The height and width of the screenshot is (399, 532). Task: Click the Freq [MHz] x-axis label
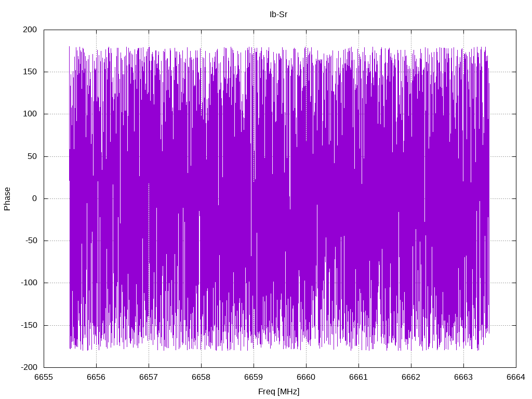coord(278,392)
